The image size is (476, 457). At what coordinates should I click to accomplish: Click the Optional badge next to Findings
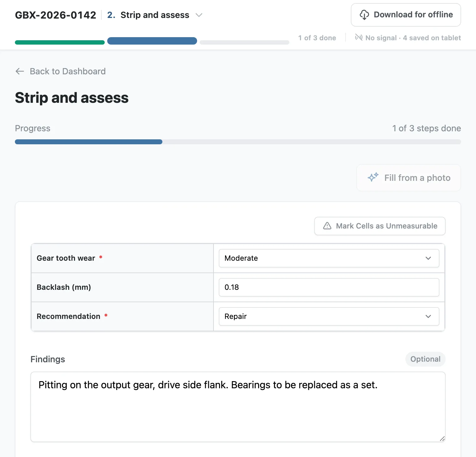pyautogui.click(x=425, y=359)
